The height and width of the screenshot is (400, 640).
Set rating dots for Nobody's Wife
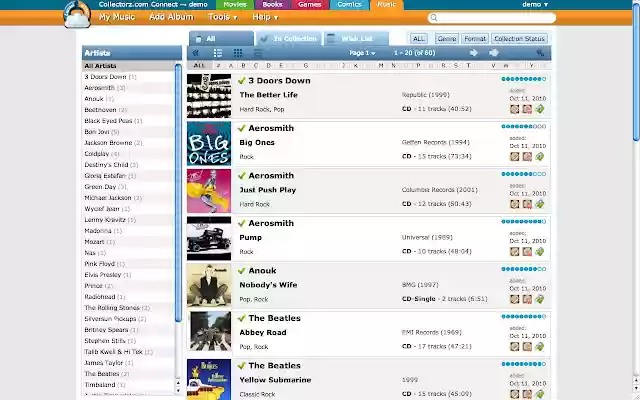click(x=524, y=269)
